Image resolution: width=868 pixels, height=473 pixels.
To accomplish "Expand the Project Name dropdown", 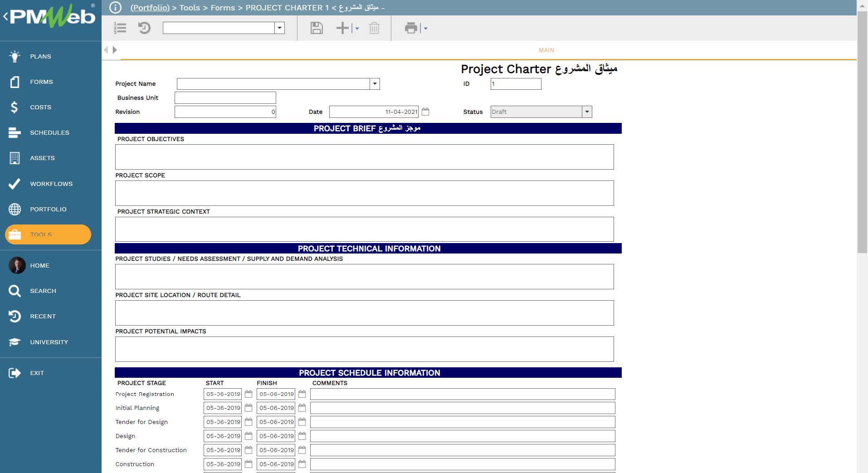I will click(374, 83).
